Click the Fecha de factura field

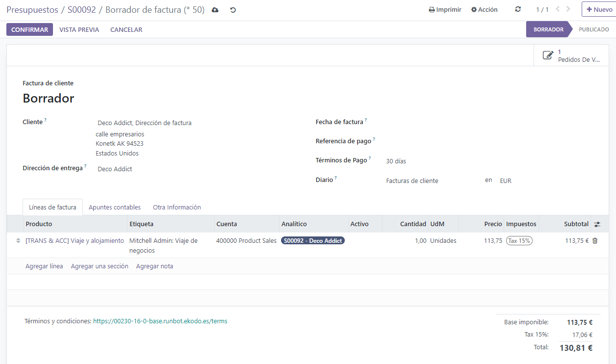click(441, 122)
